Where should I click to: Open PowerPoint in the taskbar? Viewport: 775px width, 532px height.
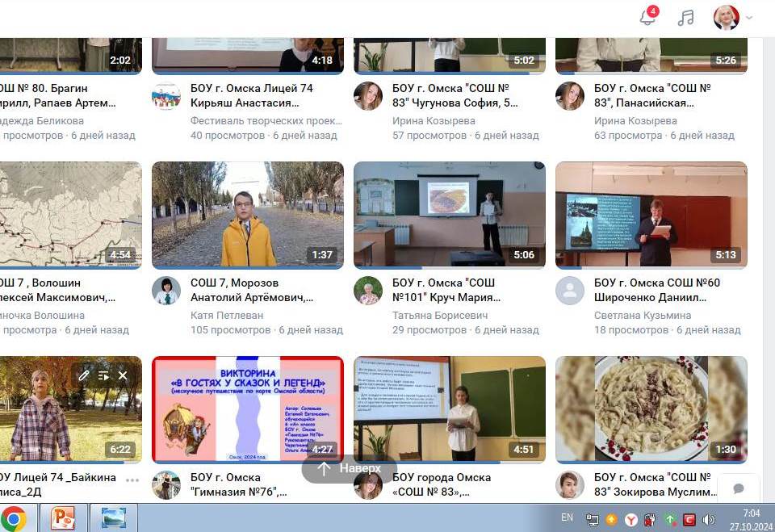63,518
